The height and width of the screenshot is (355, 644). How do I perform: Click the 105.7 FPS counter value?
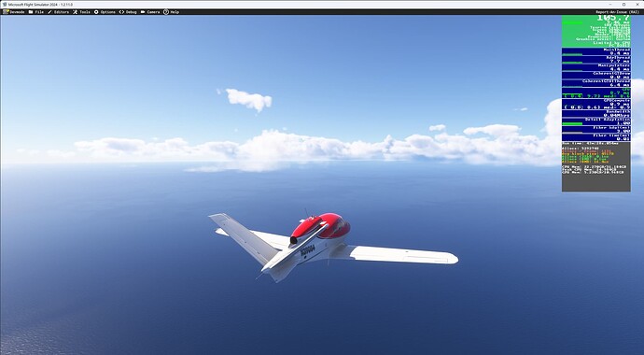point(612,18)
